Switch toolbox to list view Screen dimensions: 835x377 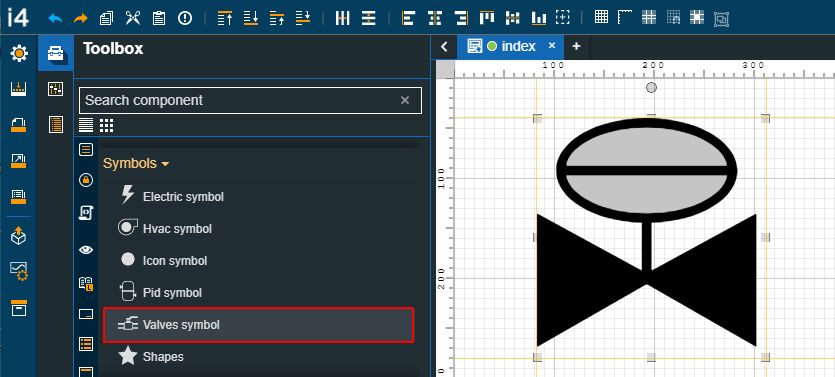[86, 125]
